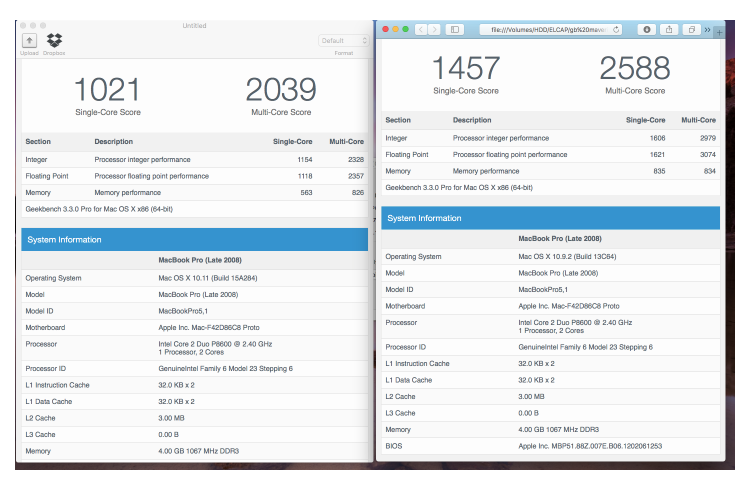The width and height of the screenshot is (748, 481).
Task: Show all tabs in Safari
Action: click(x=691, y=30)
